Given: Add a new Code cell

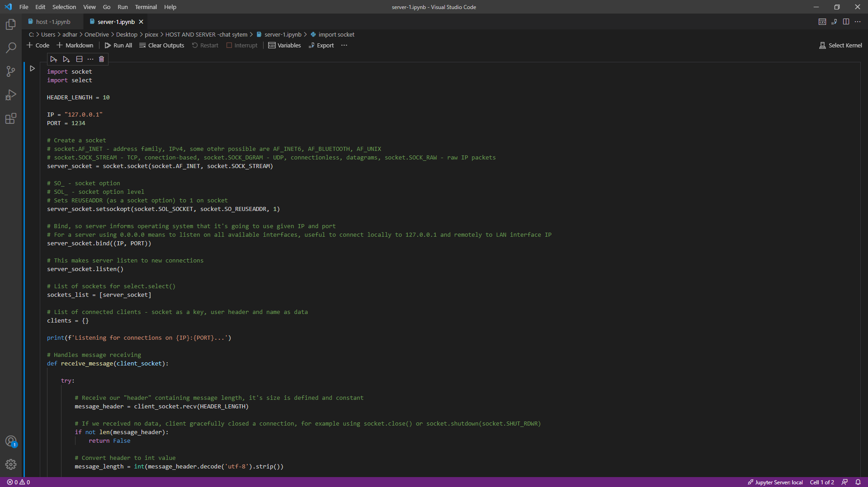Looking at the screenshot, I should pos(38,45).
